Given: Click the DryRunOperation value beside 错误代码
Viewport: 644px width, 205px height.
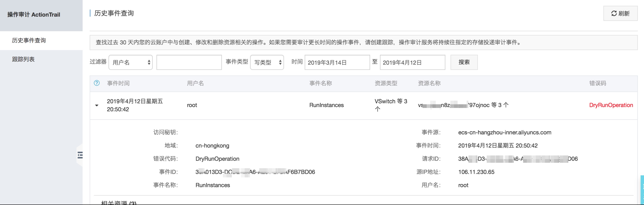Looking at the screenshot, I should click(x=217, y=159).
